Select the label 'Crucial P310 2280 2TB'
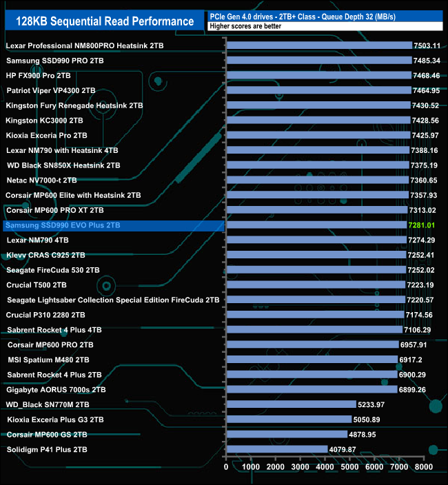 click(45, 315)
